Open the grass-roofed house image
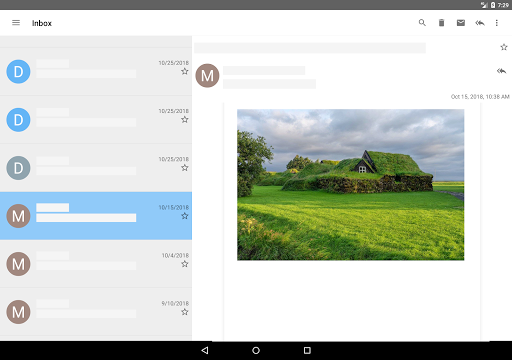The image size is (512, 360). point(350,185)
